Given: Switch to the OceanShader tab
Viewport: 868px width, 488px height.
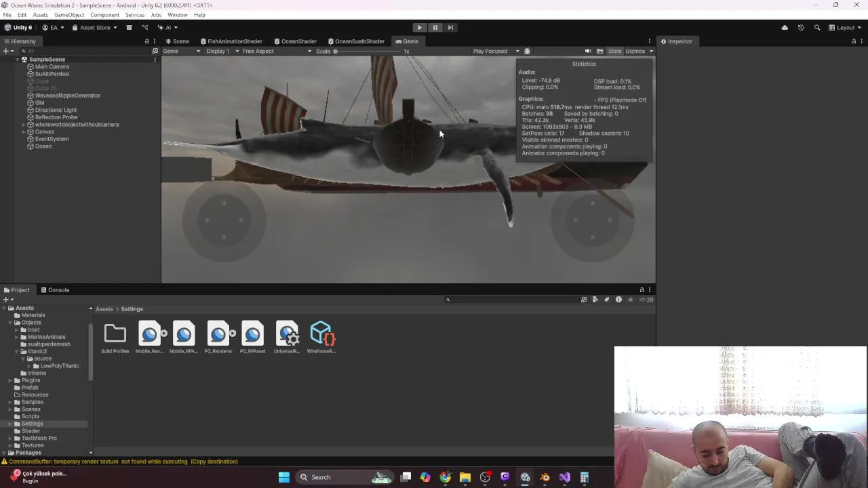Looking at the screenshot, I should (x=294, y=41).
